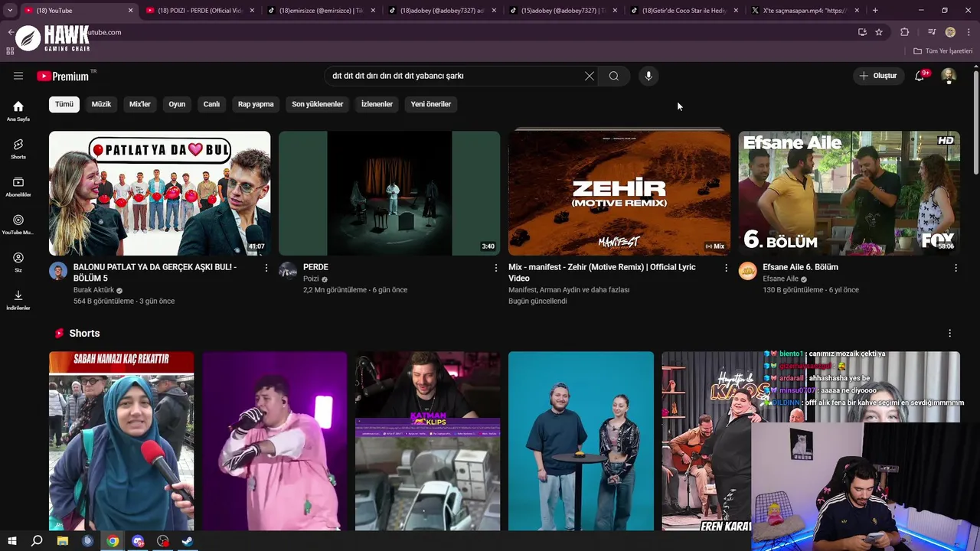The image size is (980, 551).
Task: Open Windows taskbar search
Action: point(37,541)
